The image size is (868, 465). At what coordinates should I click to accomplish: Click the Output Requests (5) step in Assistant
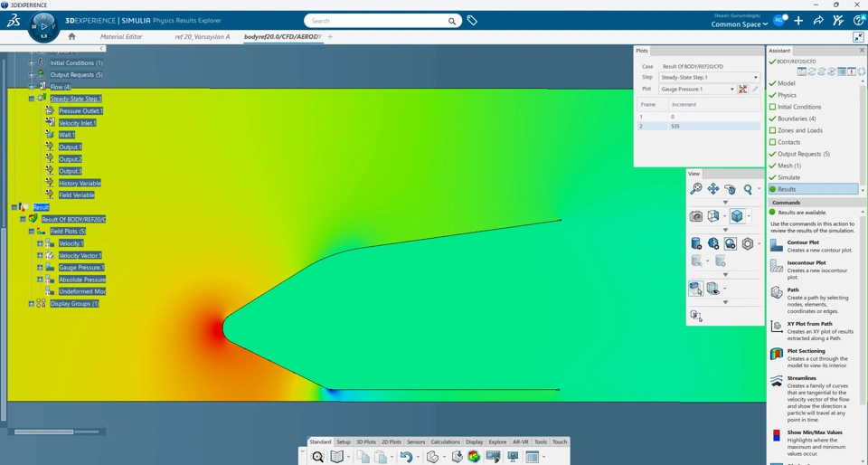pyautogui.click(x=803, y=154)
